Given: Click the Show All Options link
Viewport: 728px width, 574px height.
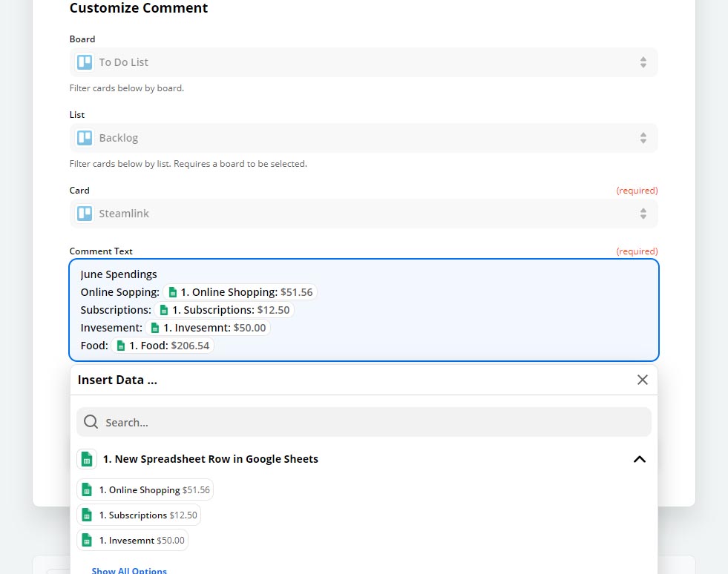Looking at the screenshot, I should point(129,570).
